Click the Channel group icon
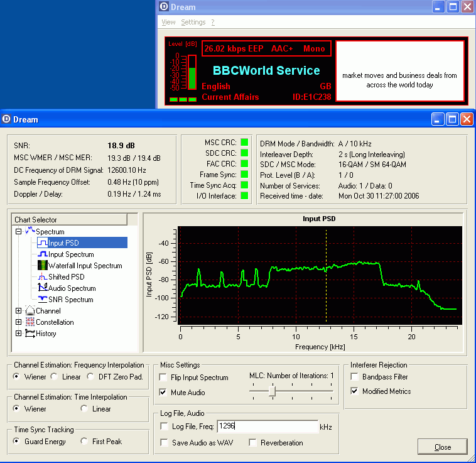The width and height of the screenshot is (476, 463). point(30,310)
